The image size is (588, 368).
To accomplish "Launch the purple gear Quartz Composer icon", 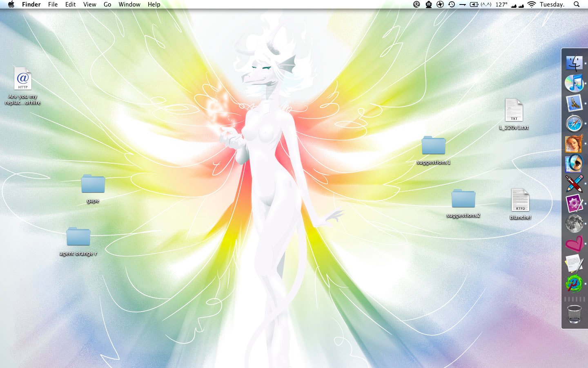I will 574,203.
